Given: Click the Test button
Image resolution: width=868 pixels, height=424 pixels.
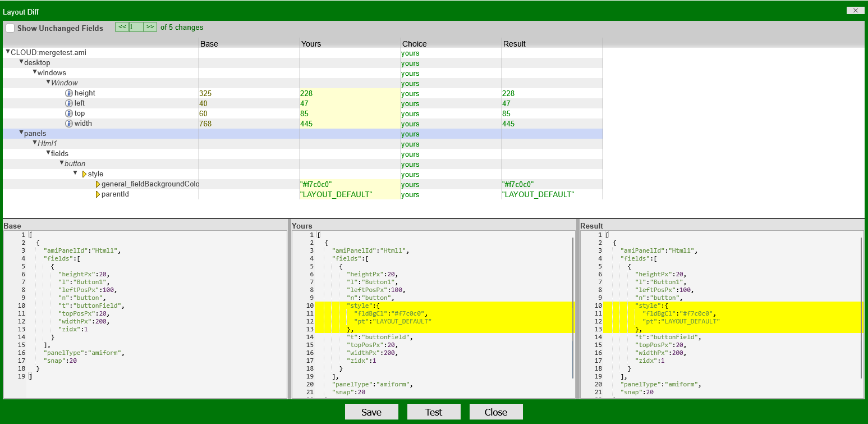Looking at the screenshot, I should click(x=434, y=411).
